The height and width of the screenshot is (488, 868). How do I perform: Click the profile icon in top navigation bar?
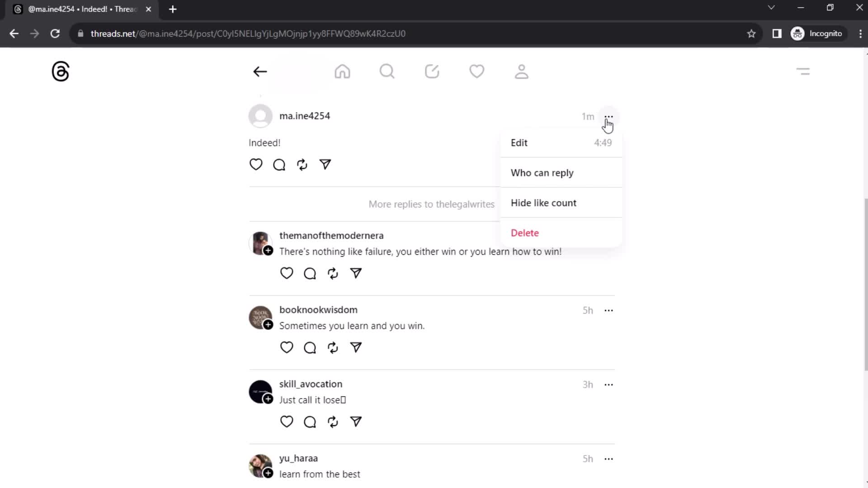522,71
